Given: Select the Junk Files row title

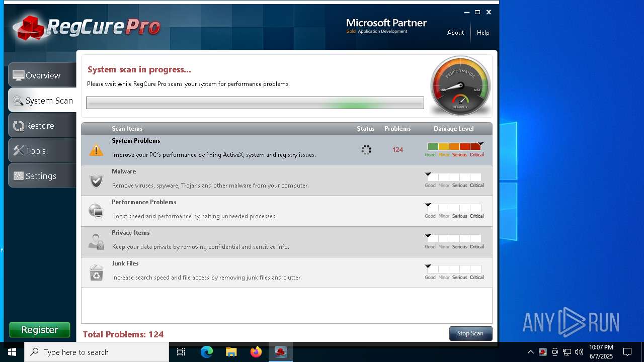Looking at the screenshot, I should tap(125, 263).
